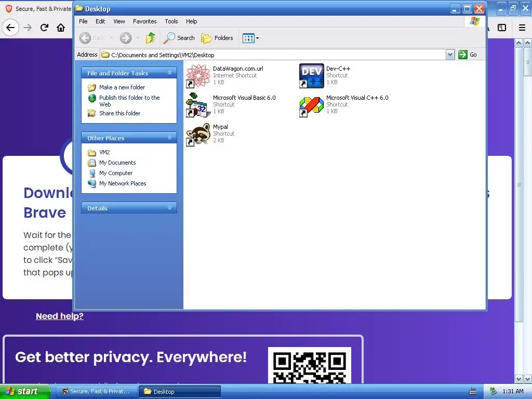Image resolution: width=532 pixels, height=399 pixels.
Task: Open the Back history dropdown arrow
Action: pyautogui.click(x=111, y=38)
